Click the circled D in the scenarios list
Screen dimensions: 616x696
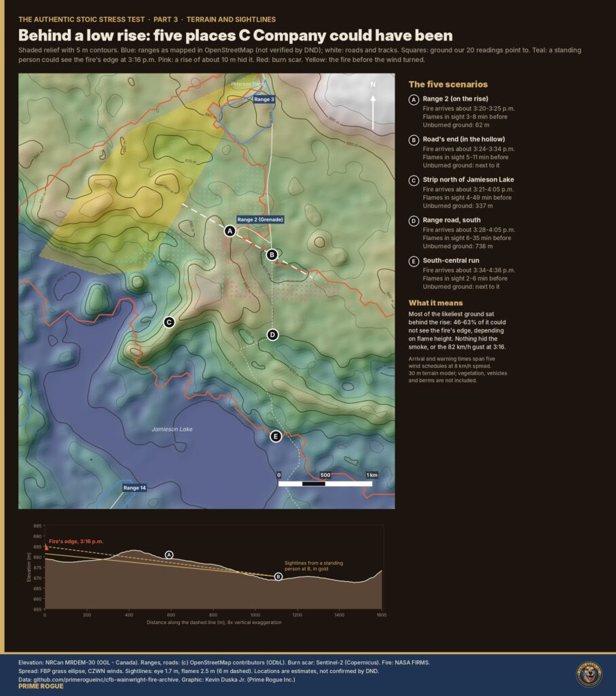pos(414,221)
